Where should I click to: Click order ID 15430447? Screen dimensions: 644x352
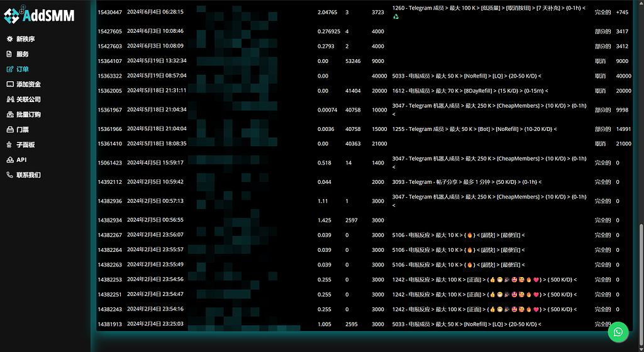[x=109, y=13]
